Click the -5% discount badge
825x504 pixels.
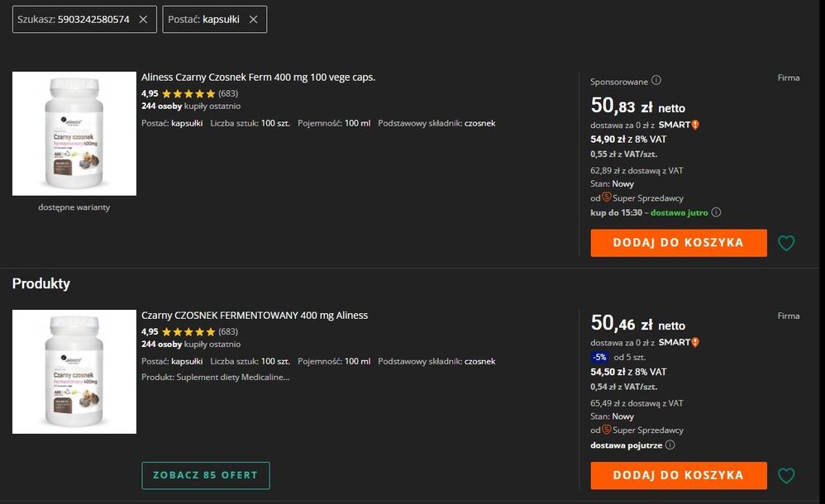point(599,357)
